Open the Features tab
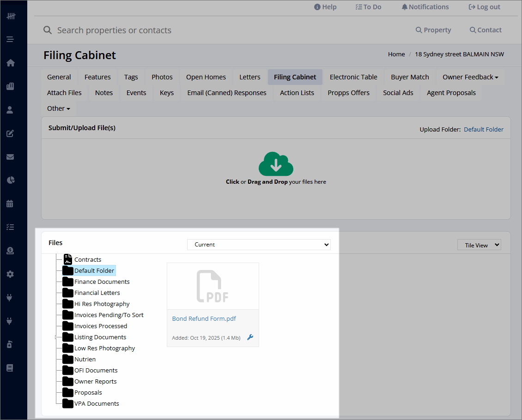Image resolution: width=522 pixels, height=420 pixels. coord(97,77)
